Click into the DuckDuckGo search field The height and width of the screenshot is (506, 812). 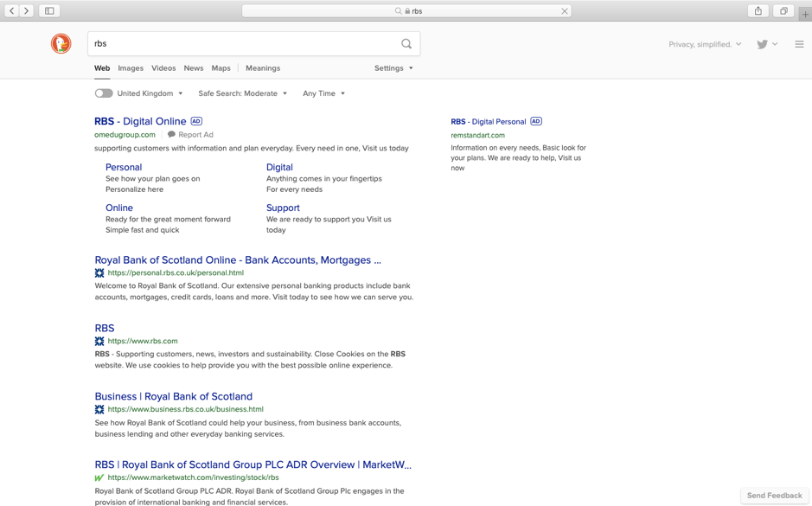point(243,44)
